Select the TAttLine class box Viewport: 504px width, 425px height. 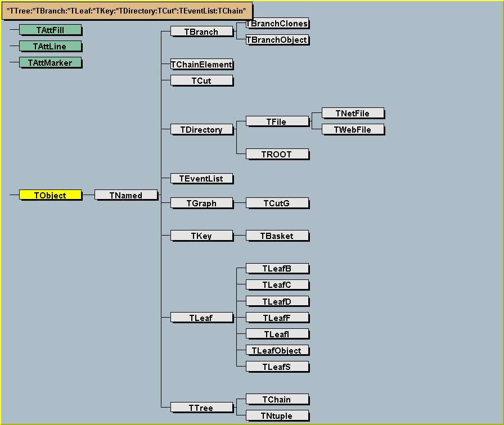[50, 46]
